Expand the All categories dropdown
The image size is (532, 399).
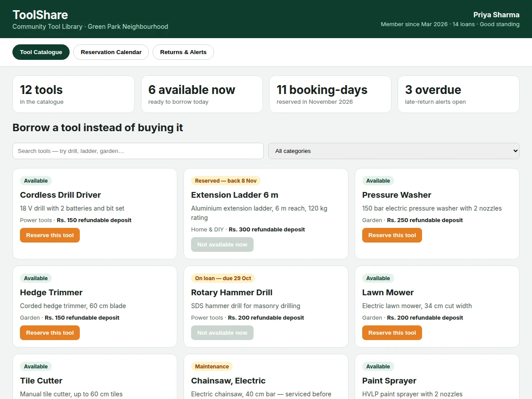coord(394,151)
